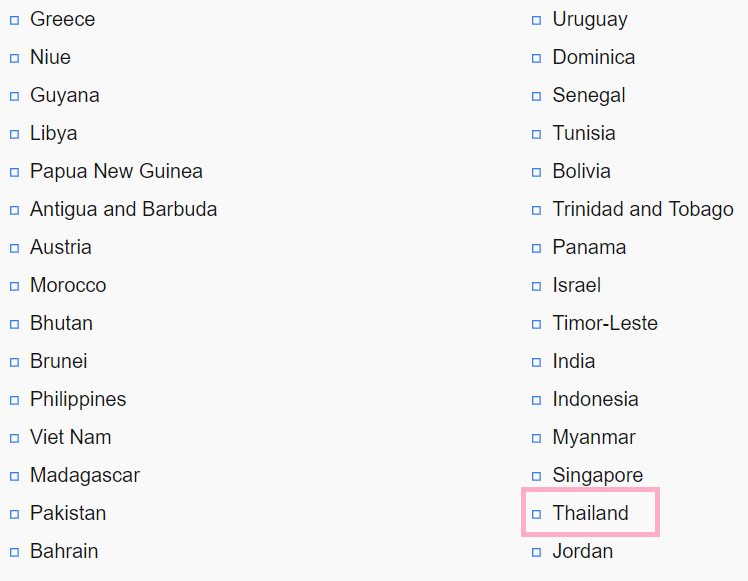Image resolution: width=748 pixels, height=581 pixels.
Task: Enable the Indonesia checkbox
Action: tap(537, 400)
